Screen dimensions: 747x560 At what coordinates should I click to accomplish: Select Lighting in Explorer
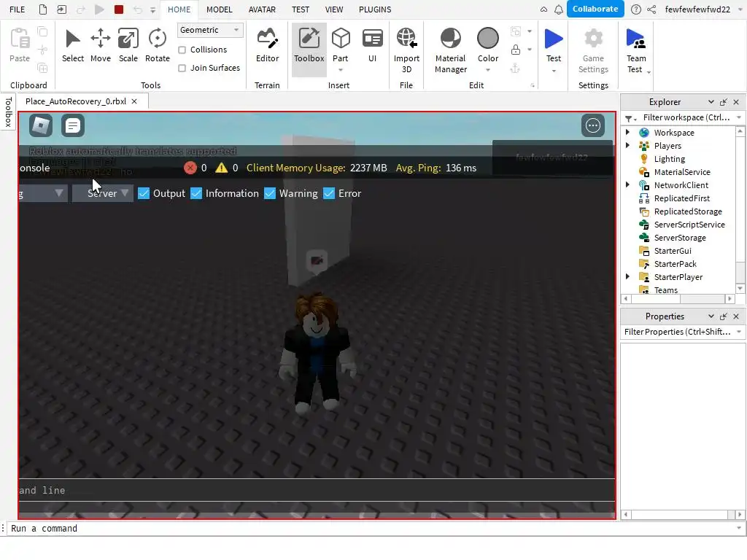670,159
